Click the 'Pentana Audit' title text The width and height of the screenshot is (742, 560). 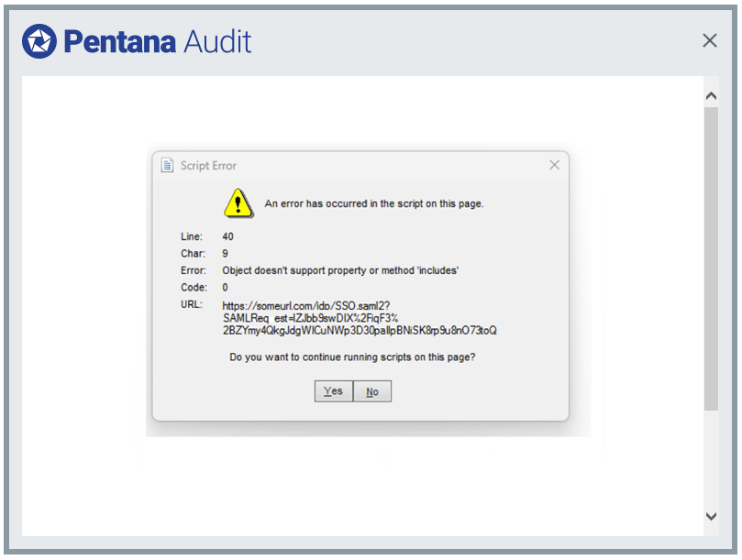(x=157, y=41)
